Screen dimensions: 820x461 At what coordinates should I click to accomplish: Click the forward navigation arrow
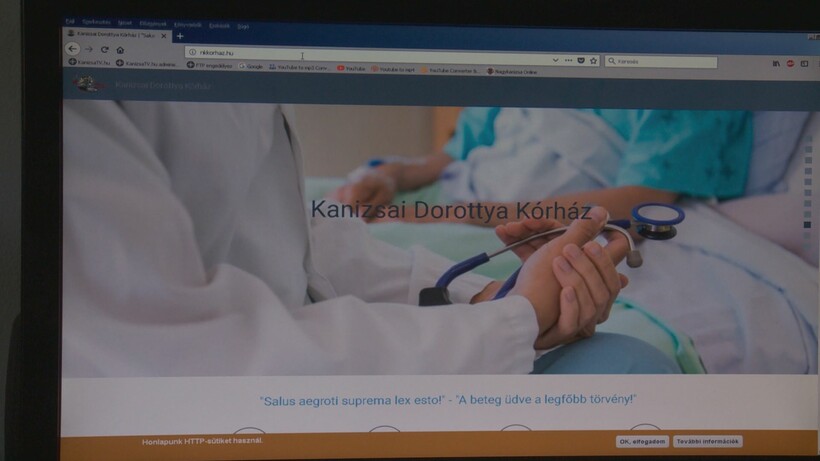89,49
